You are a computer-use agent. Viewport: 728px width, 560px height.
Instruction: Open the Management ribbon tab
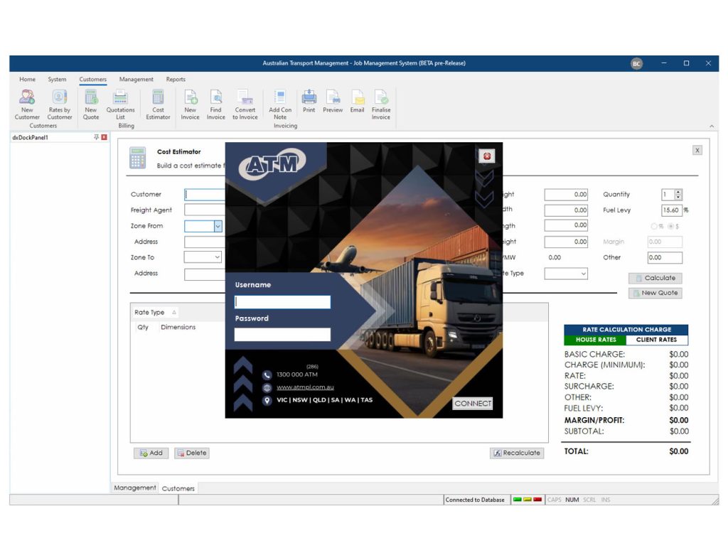pyautogui.click(x=136, y=80)
